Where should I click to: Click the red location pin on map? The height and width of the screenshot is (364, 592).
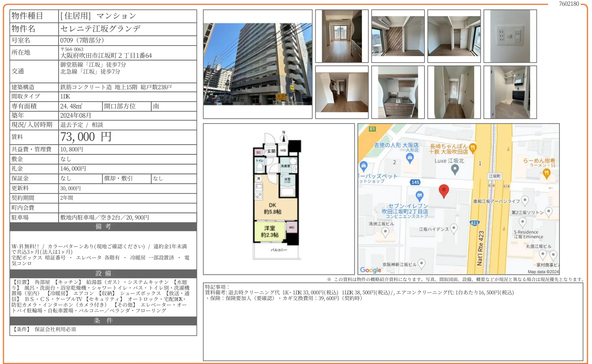pyautogui.click(x=444, y=190)
